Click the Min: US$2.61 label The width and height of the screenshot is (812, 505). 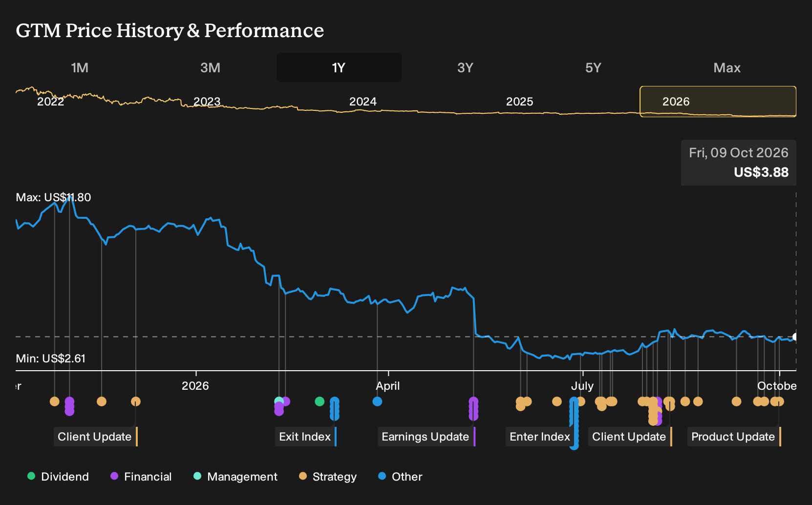click(51, 358)
